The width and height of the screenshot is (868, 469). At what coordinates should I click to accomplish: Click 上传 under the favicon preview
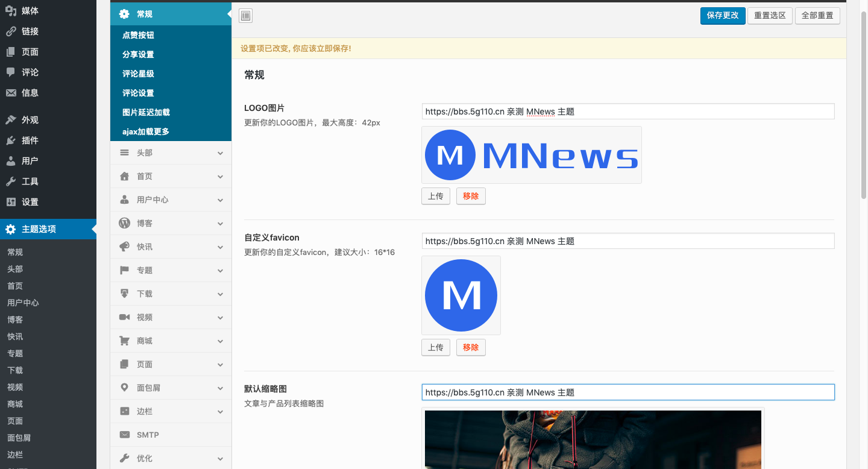435,347
